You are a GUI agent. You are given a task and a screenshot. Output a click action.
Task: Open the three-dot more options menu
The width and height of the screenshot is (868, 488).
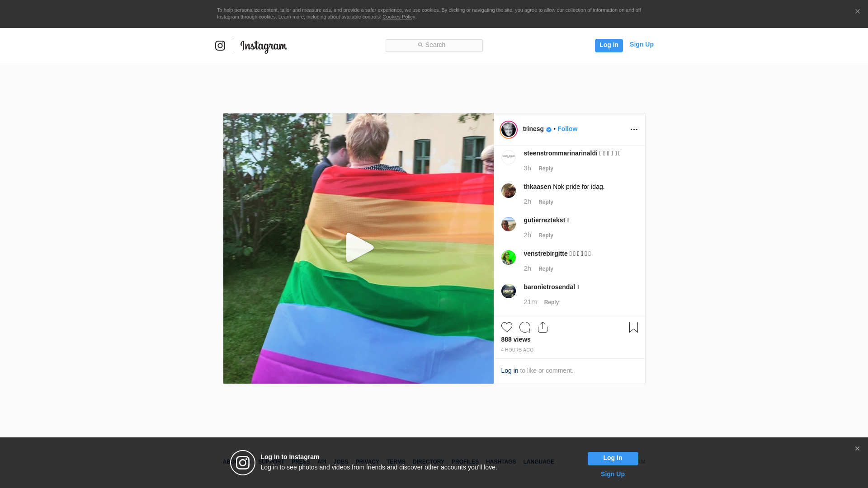tap(634, 130)
